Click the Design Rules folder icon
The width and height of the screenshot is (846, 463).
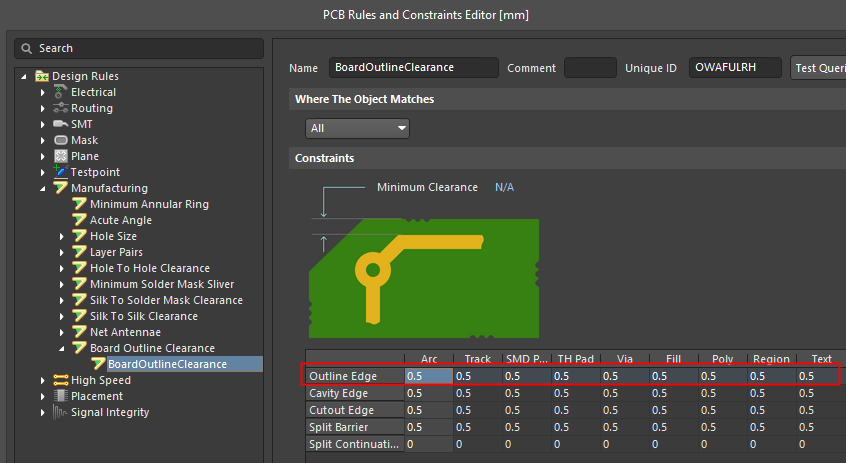pos(42,76)
